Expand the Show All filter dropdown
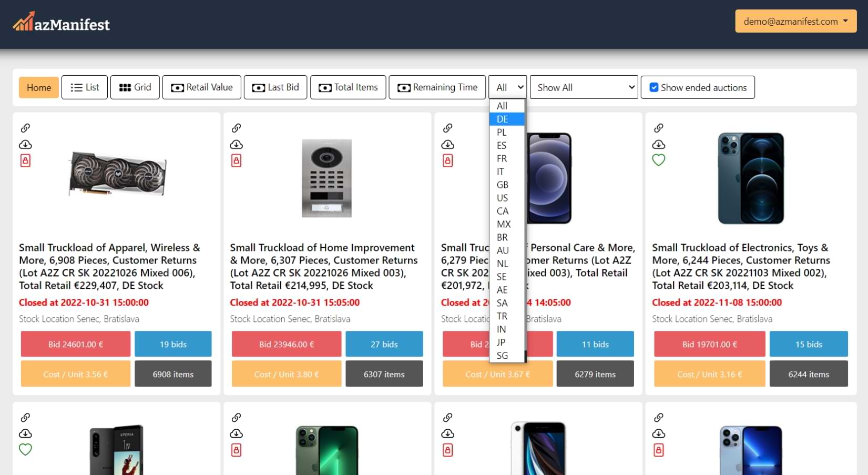Viewport: 868px width, 475px height. tap(584, 87)
